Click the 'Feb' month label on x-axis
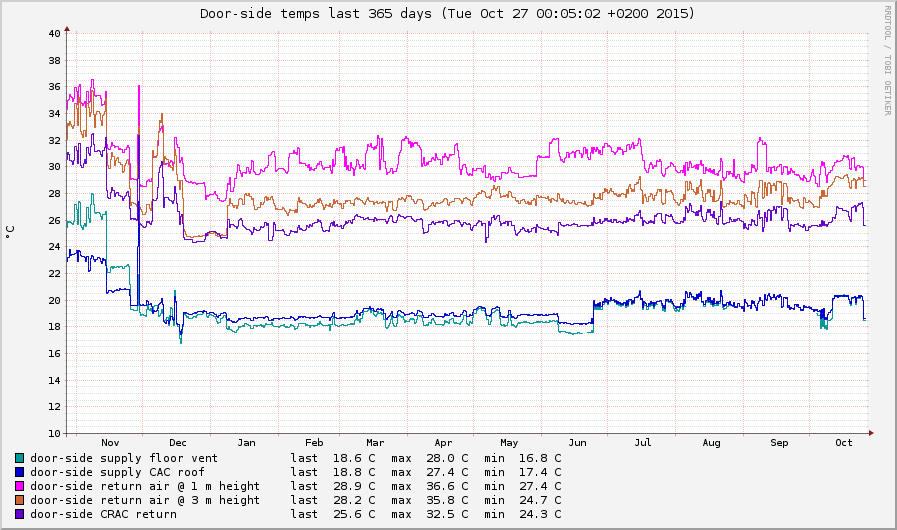897x530 pixels. pyautogui.click(x=314, y=443)
